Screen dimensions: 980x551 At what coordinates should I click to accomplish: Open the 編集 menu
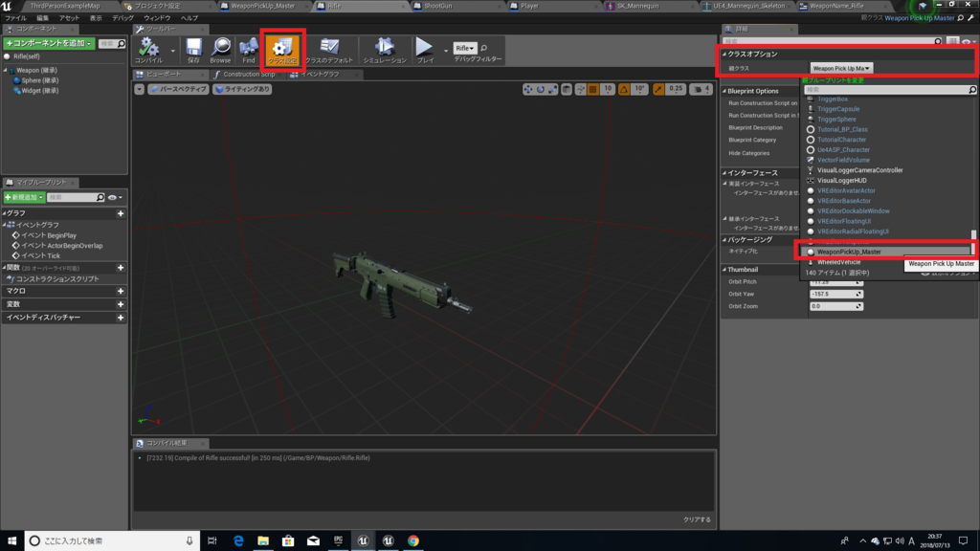point(42,18)
